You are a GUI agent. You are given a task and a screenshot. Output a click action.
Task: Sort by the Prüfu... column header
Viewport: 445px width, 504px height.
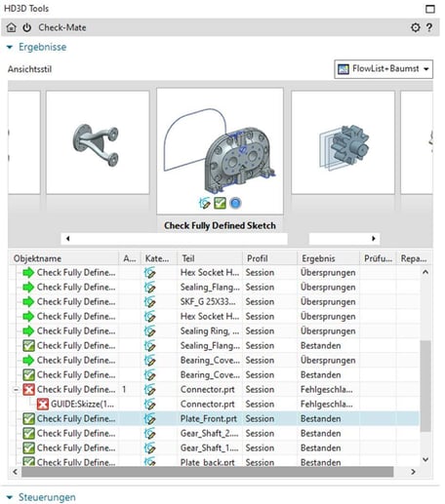(378, 258)
